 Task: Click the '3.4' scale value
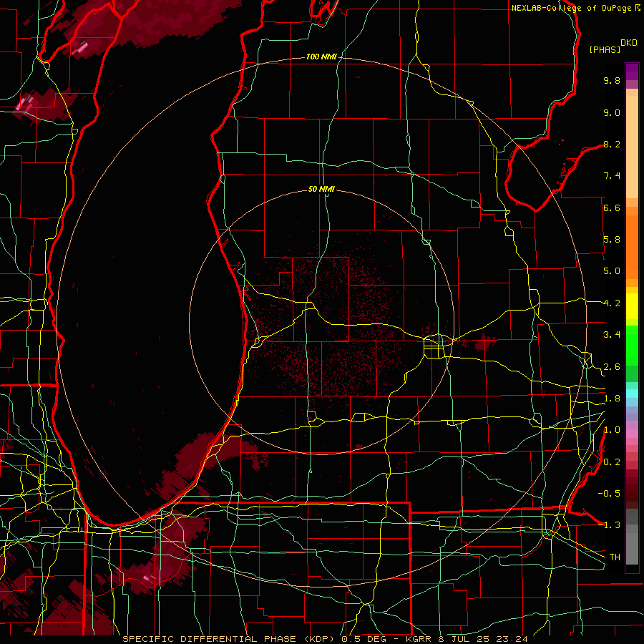(612, 335)
